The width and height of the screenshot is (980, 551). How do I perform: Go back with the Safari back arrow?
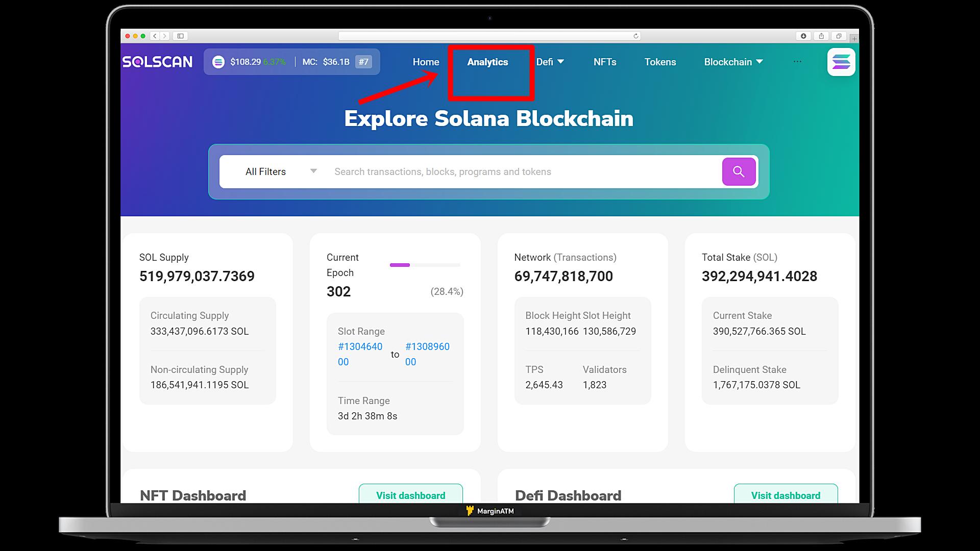point(155,36)
